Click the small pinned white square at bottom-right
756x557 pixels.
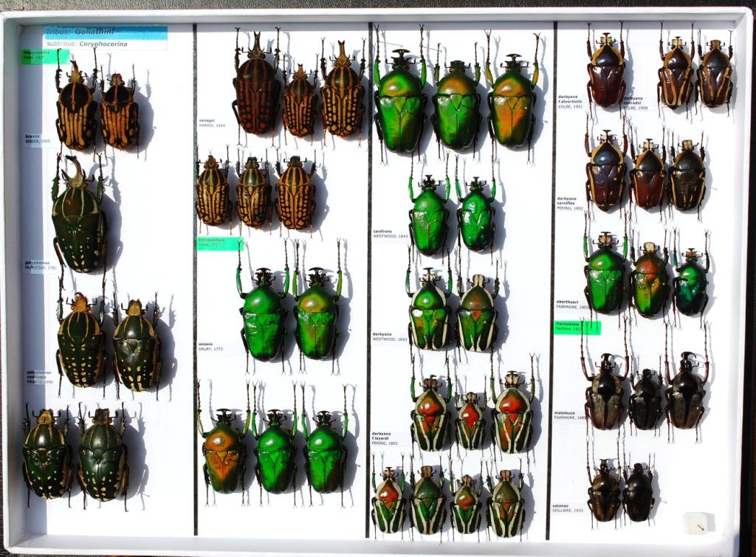tap(695, 522)
